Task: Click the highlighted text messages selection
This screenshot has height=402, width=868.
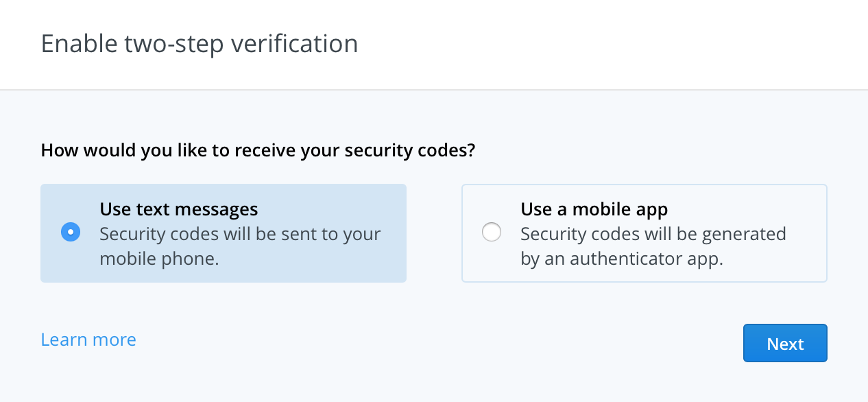Action: (x=224, y=233)
